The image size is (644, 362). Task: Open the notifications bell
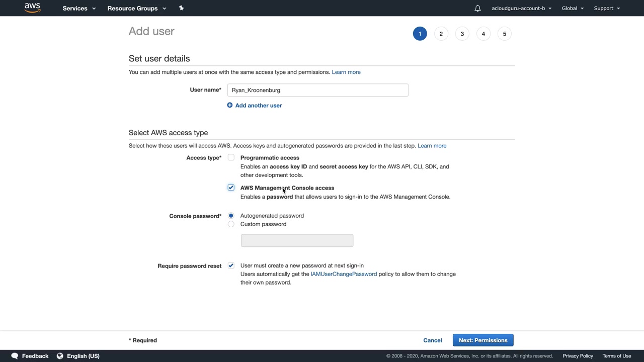click(x=477, y=8)
